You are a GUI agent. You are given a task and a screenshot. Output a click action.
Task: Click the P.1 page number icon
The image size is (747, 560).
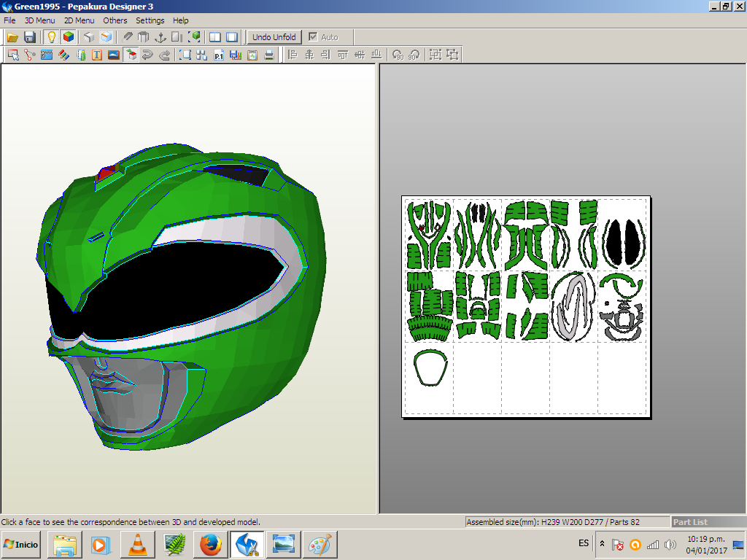pyautogui.click(x=219, y=55)
